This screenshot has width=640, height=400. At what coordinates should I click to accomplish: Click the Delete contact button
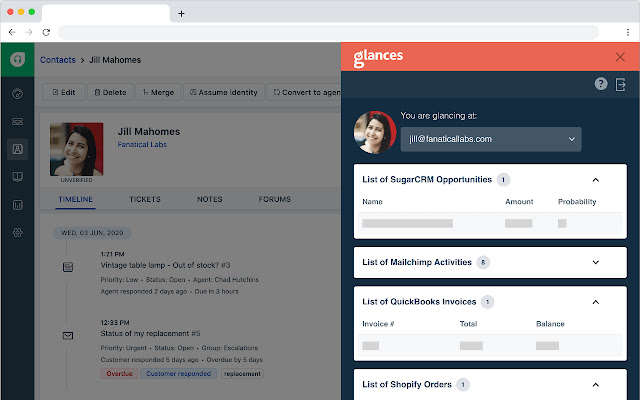[x=110, y=92]
